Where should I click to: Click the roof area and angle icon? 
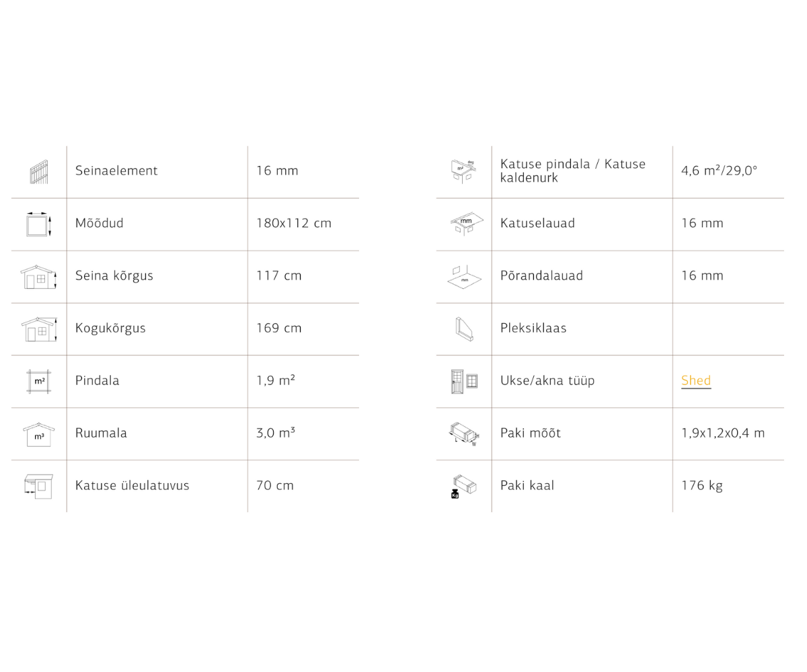tap(463, 171)
